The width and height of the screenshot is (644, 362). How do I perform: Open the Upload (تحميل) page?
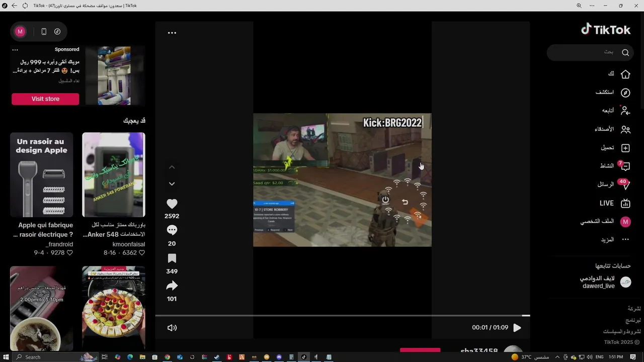[x=615, y=148]
